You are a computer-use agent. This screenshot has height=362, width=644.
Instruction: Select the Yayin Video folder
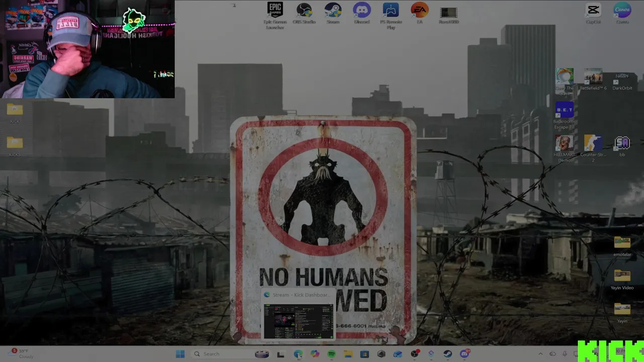pos(622,280)
